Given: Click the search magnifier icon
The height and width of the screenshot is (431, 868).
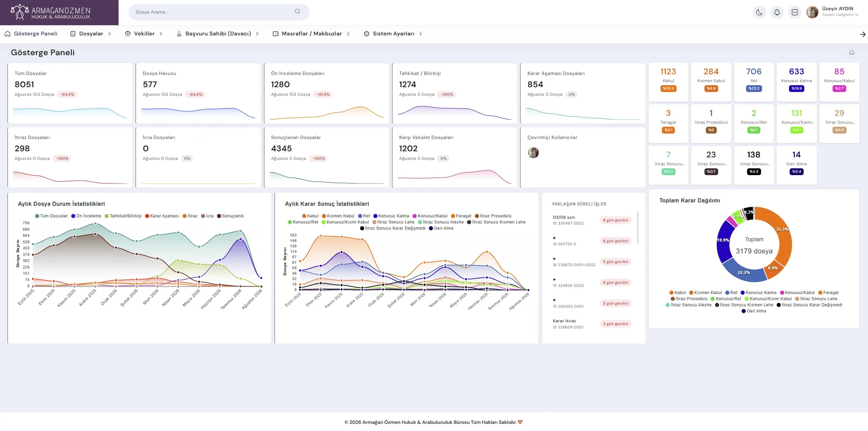Looking at the screenshot, I should click(297, 12).
